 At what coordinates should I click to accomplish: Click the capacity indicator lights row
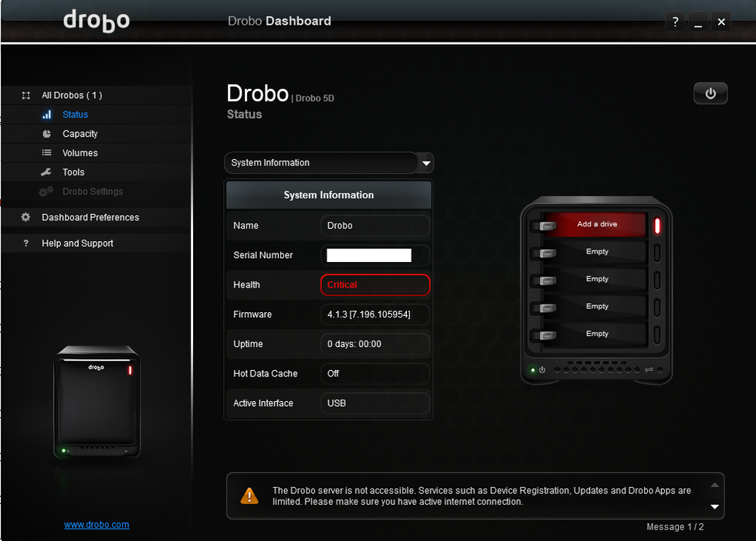coord(597,370)
